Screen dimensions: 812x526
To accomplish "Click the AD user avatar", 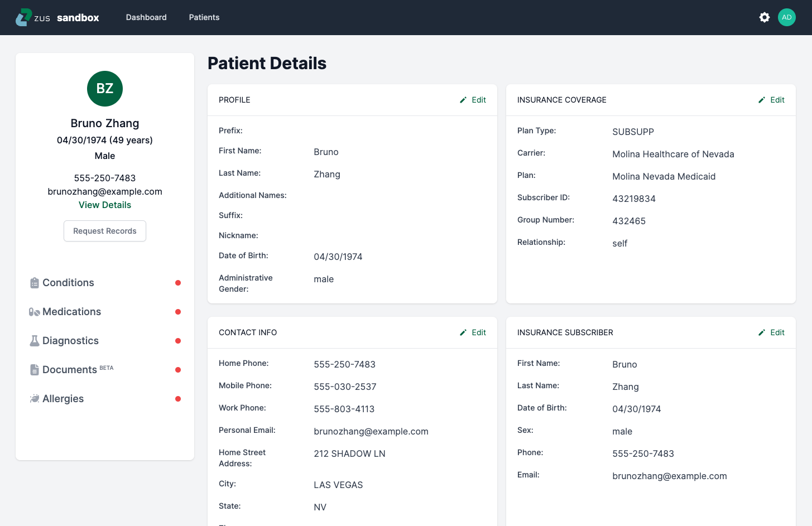I will pos(787,17).
